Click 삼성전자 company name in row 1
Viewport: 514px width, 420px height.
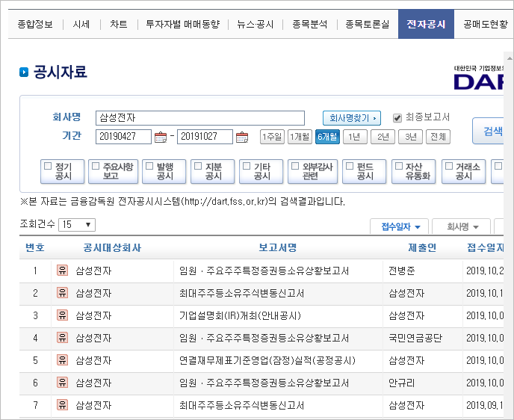pyautogui.click(x=93, y=271)
